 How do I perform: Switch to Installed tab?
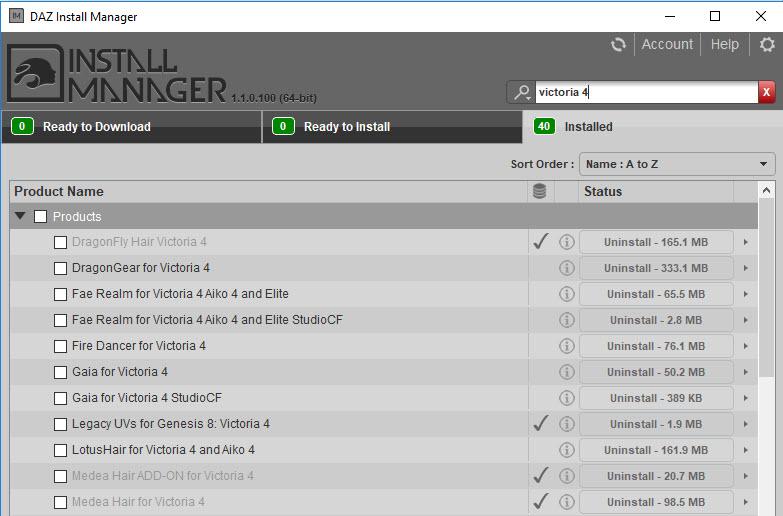tap(652, 127)
